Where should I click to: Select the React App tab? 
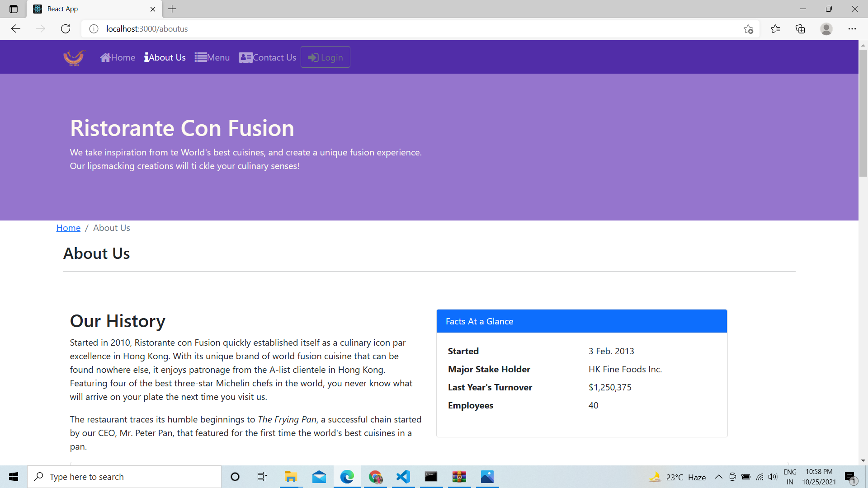click(x=94, y=9)
